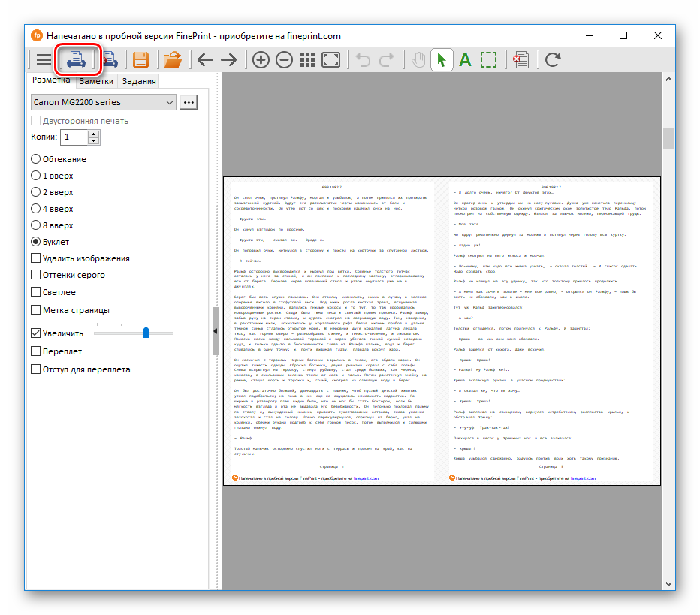Select the green letter A text tool
The image size is (700, 615).
pos(465,60)
